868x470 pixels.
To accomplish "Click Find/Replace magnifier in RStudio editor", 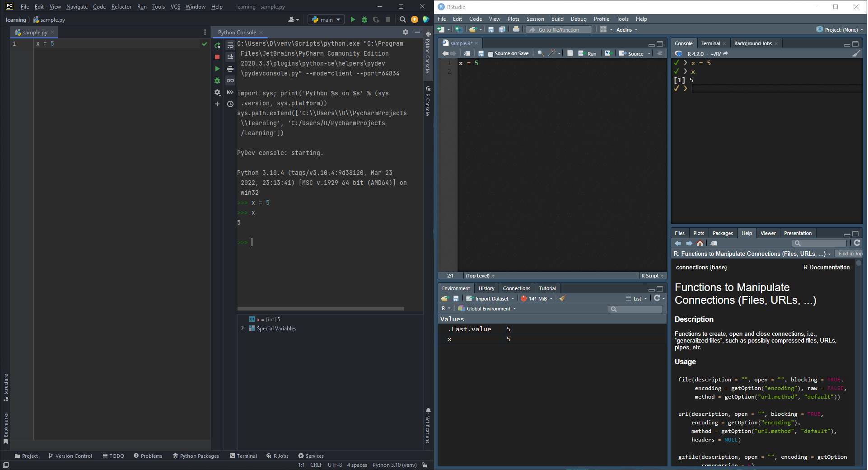I will point(540,53).
